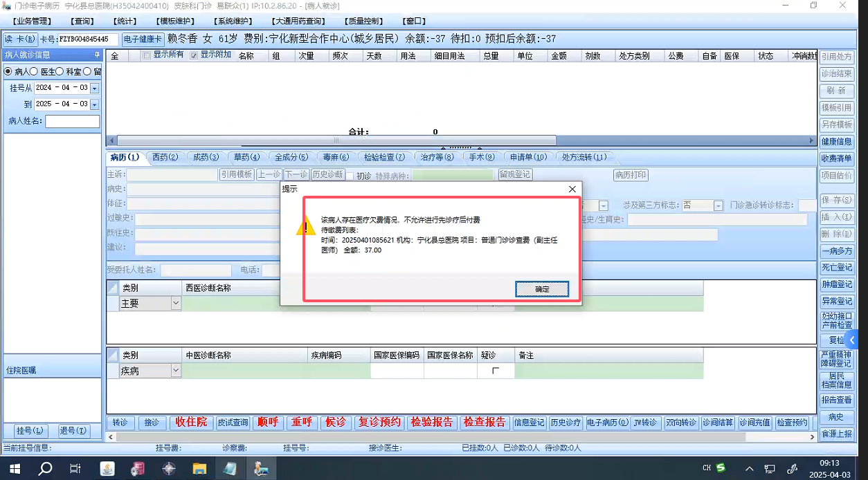Toggle the 显示所有 checkbox
This screenshot has width=868, height=480.
click(x=146, y=55)
